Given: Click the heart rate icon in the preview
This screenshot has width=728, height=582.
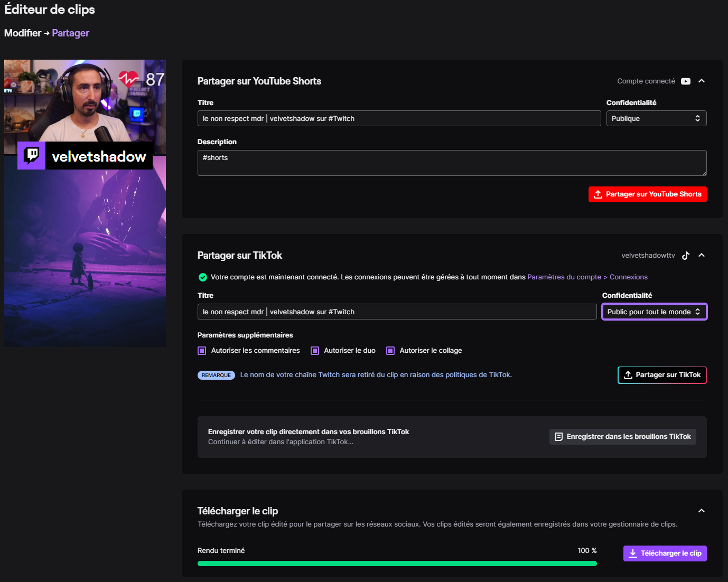Looking at the screenshot, I should 128,79.
